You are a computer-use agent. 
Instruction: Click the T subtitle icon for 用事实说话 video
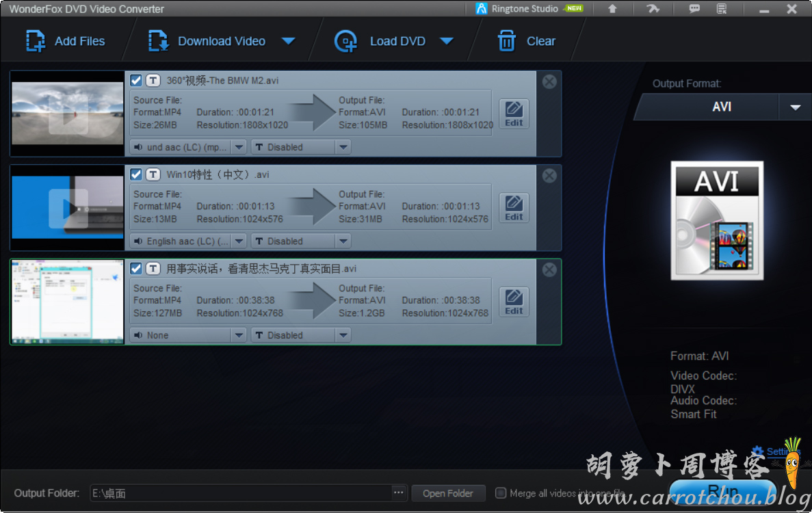click(153, 268)
